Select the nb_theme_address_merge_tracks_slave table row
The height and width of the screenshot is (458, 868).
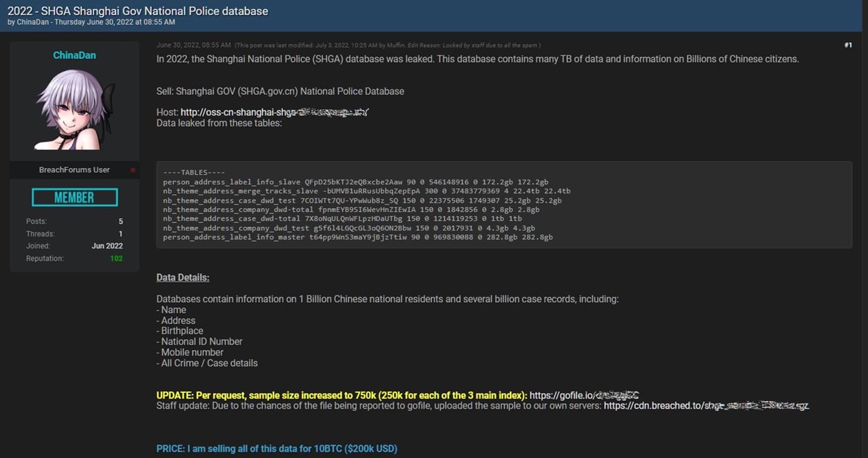(367, 191)
